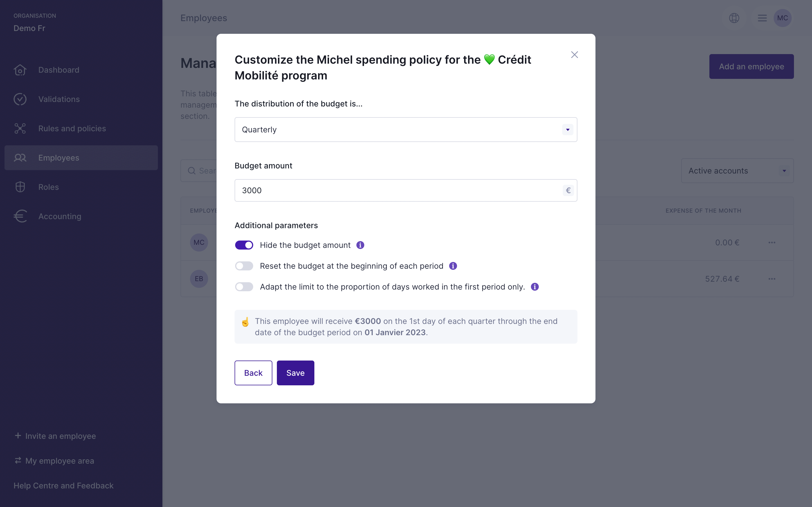Open the three-dot menu for the 0.00 € row
The width and height of the screenshot is (812, 507).
coord(772,243)
